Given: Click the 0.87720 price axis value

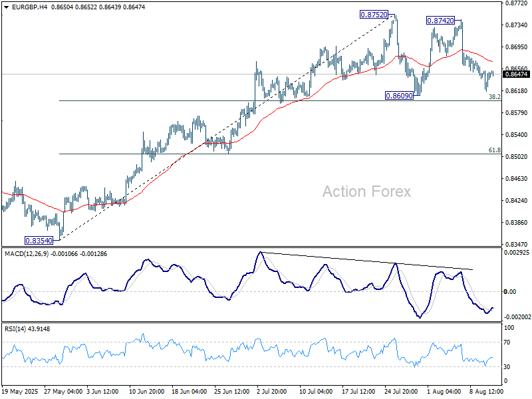Looking at the screenshot, I should click(x=517, y=3).
